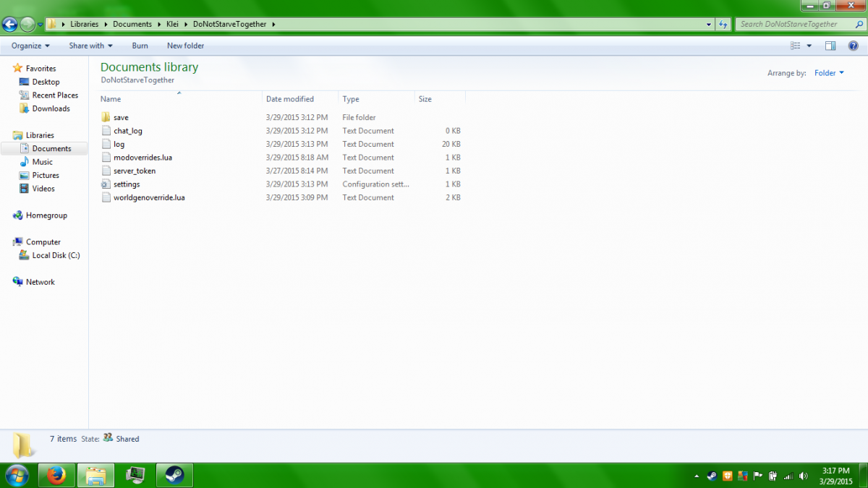Open Steam from the taskbar

(174, 475)
